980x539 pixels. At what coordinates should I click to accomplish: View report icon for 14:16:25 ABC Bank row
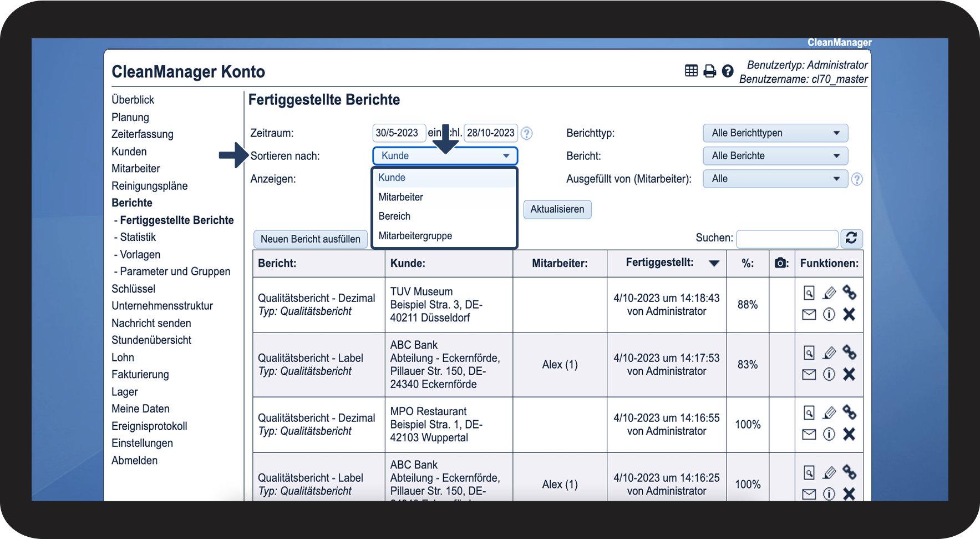809,472
